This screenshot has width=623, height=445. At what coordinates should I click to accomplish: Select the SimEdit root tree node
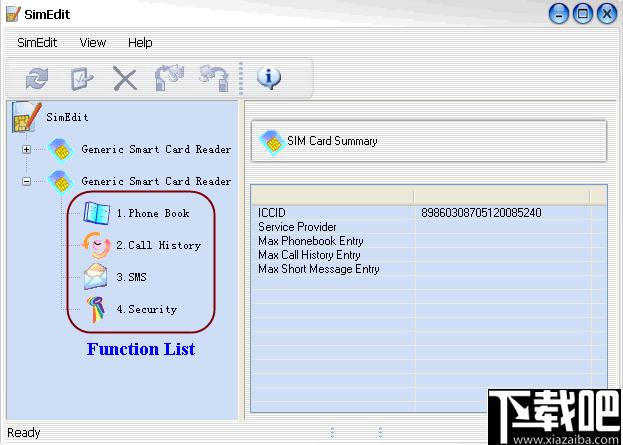pos(67,117)
